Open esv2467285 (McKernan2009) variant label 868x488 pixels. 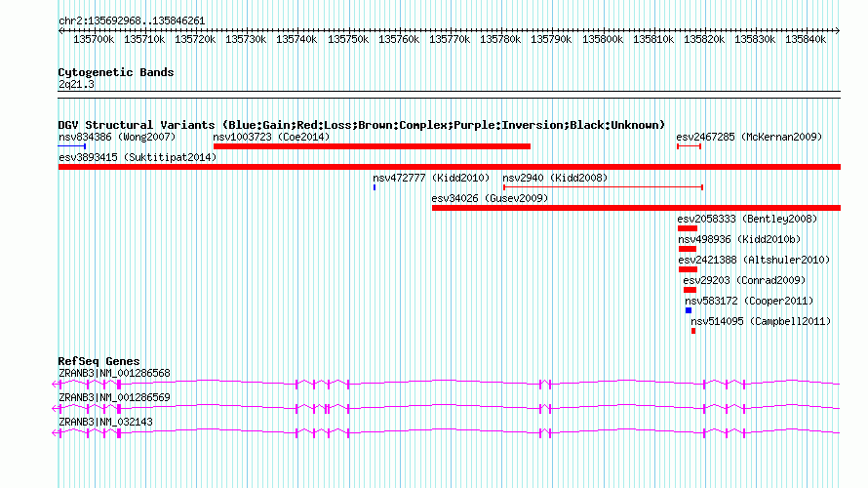coord(749,137)
